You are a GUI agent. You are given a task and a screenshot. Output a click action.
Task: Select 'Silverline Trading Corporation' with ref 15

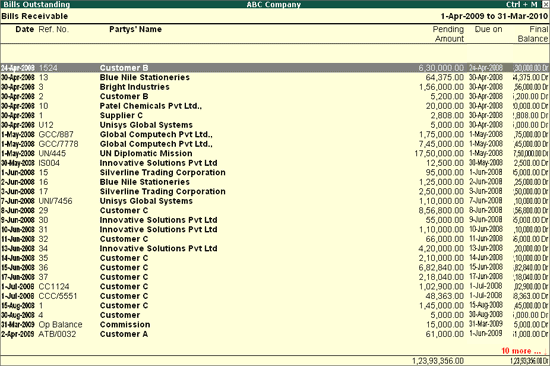[x=162, y=172]
